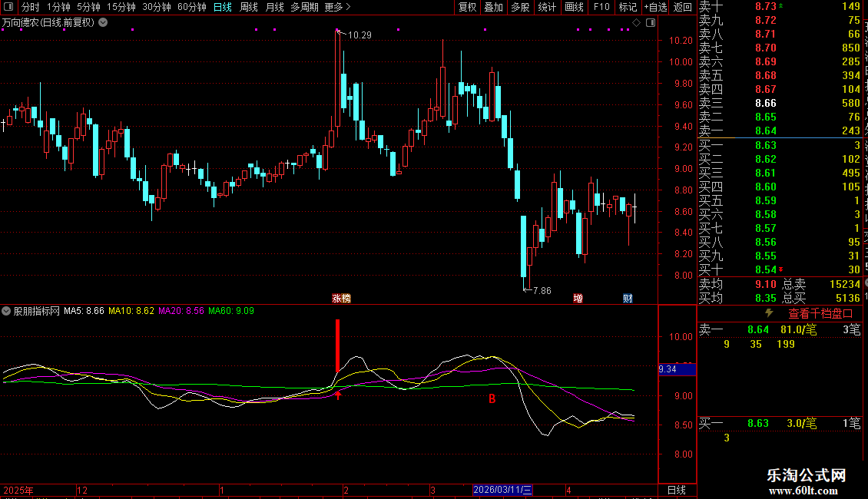The width and height of the screenshot is (868, 499).
Task: Click the green up arrow beside 8.73
Action: click(781, 5)
